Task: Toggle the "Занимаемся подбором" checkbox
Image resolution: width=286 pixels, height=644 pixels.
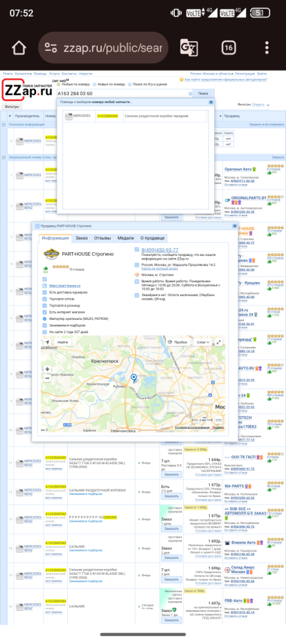Action: click(45, 325)
